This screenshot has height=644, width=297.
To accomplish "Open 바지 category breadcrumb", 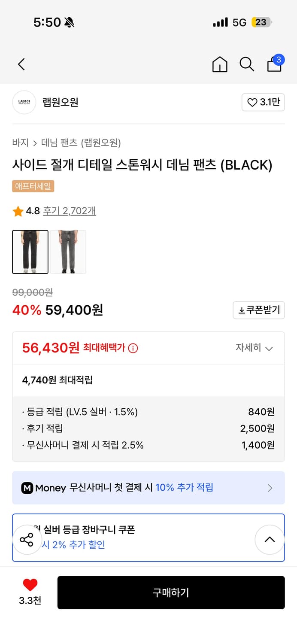I will tap(20, 143).
